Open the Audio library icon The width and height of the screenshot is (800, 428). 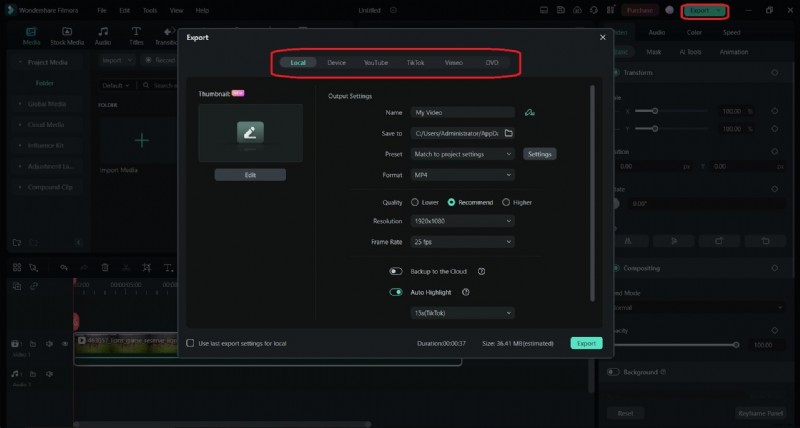click(103, 32)
